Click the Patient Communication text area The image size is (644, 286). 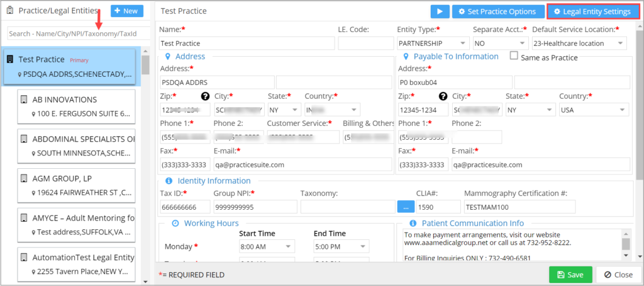(x=512, y=245)
